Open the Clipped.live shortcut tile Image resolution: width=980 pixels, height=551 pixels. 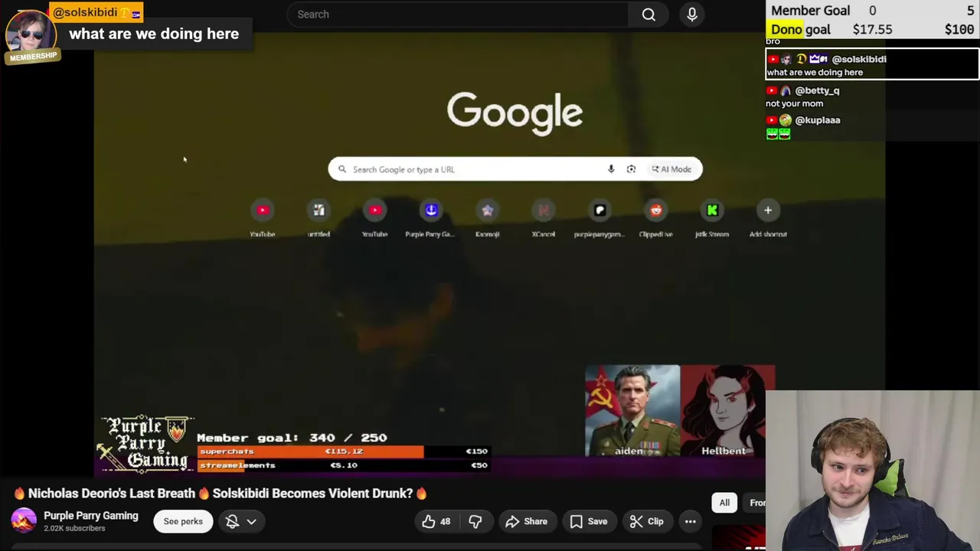click(656, 218)
